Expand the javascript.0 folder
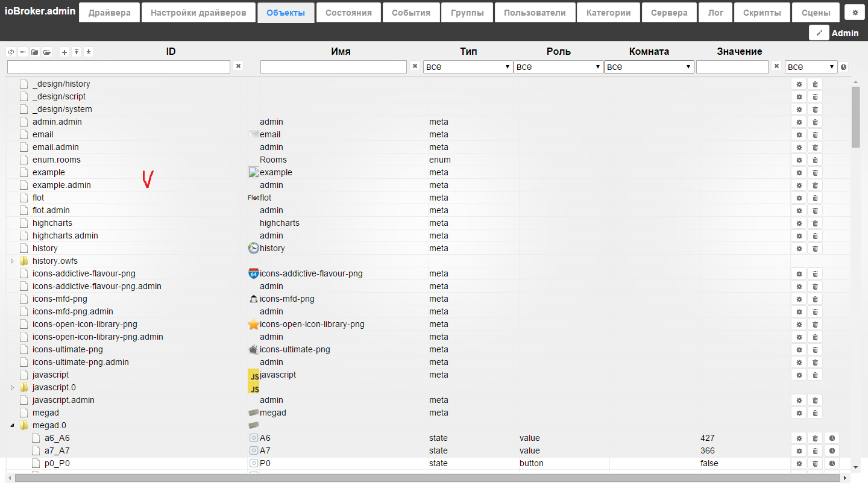 pyautogui.click(x=12, y=387)
